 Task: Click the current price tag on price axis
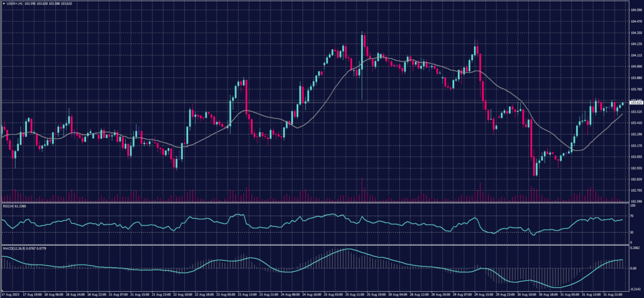[x=636, y=101]
